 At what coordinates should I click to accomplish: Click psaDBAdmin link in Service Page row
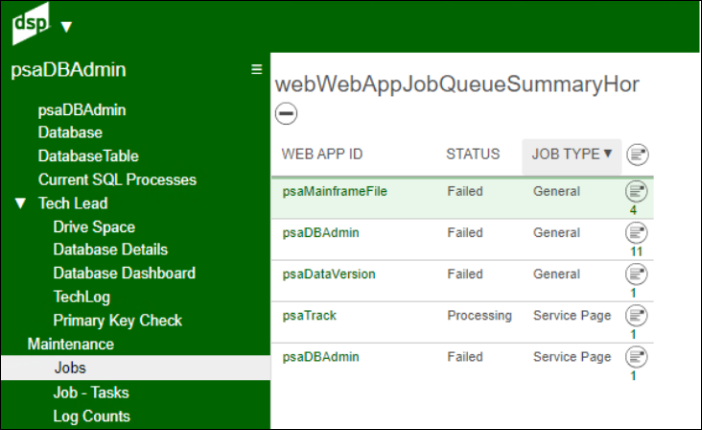[321, 357]
